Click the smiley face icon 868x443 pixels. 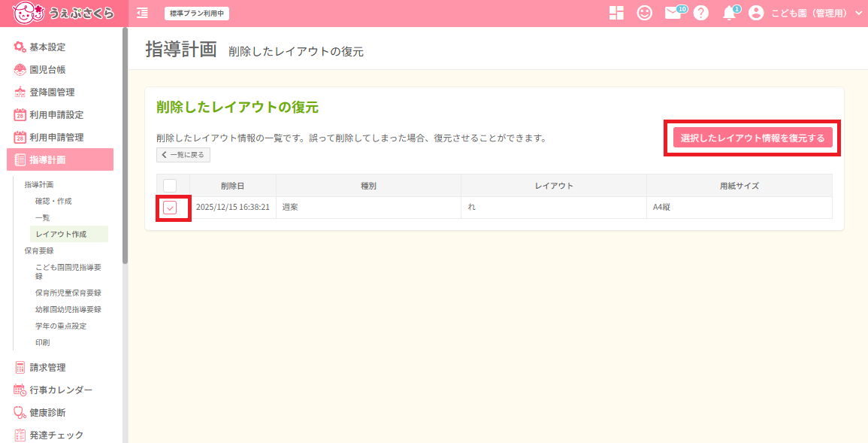coord(644,14)
